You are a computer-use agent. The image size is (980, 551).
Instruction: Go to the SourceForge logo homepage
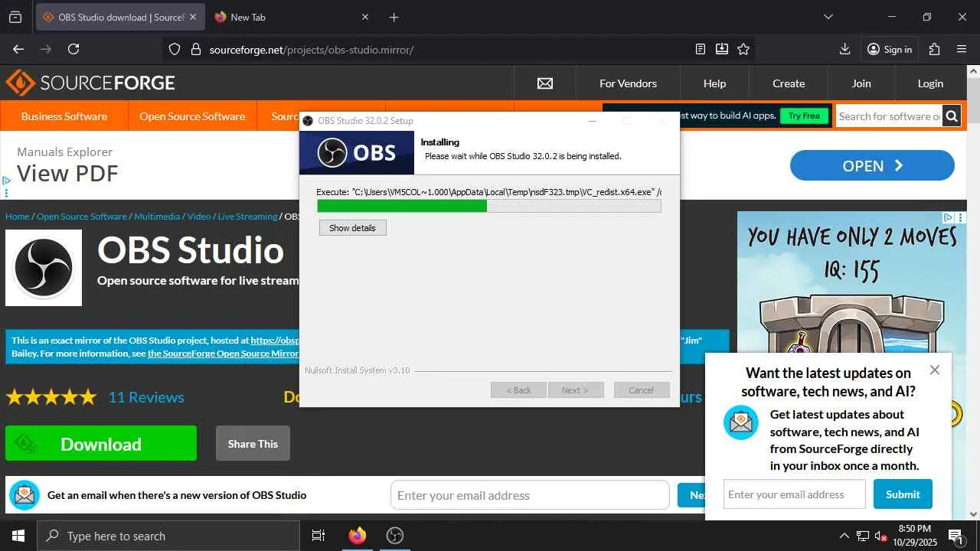point(90,83)
